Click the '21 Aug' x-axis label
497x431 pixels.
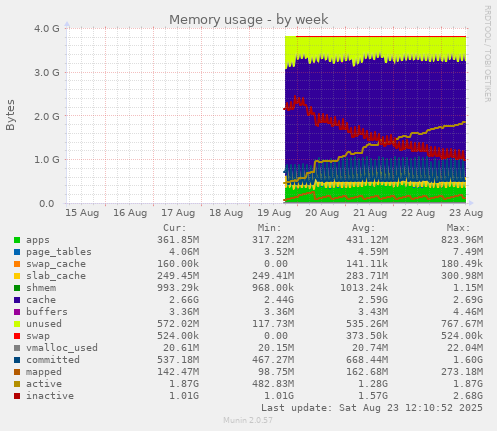pos(370,213)
